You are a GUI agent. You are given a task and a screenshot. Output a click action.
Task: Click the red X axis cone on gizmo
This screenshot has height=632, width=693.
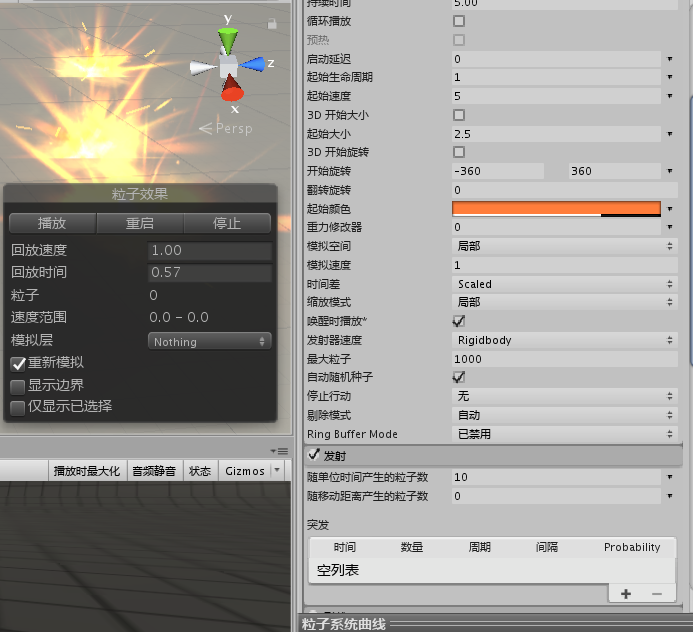[232, 88]
